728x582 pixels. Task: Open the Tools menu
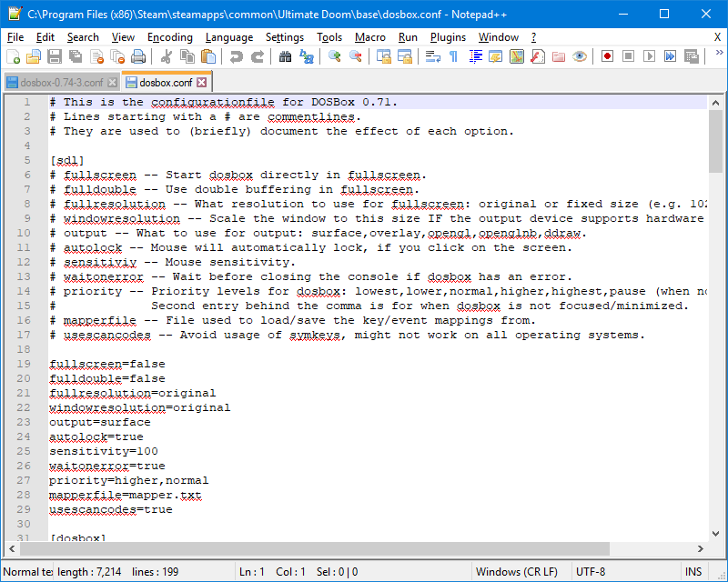click(329, 37)
